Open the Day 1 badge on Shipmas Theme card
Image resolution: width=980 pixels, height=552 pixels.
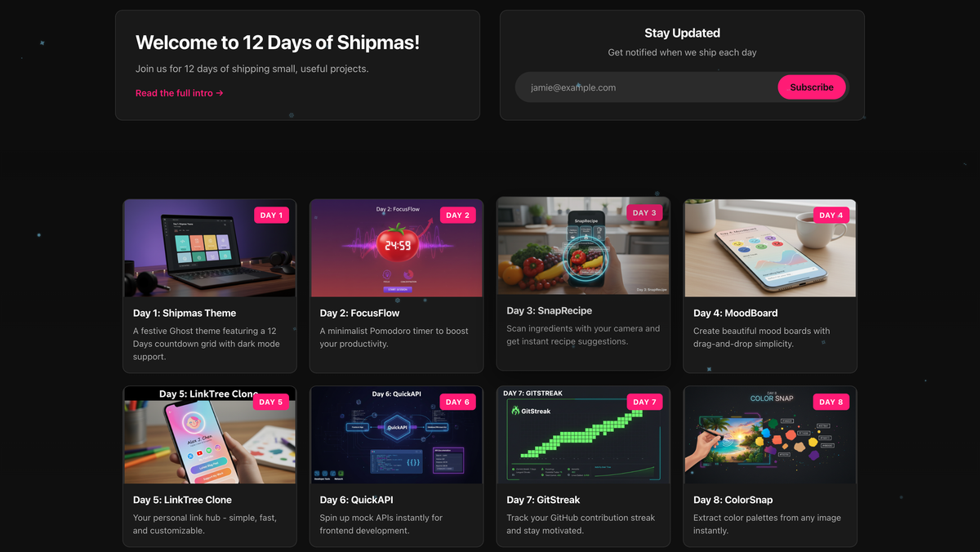(271, 216)
